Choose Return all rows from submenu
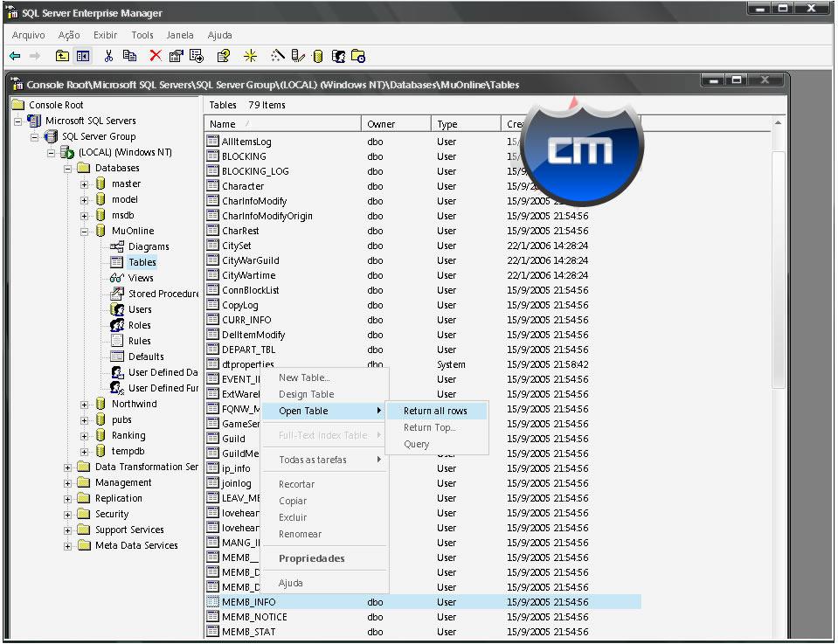Screen dimensions: 838x644 pos(435,411)
